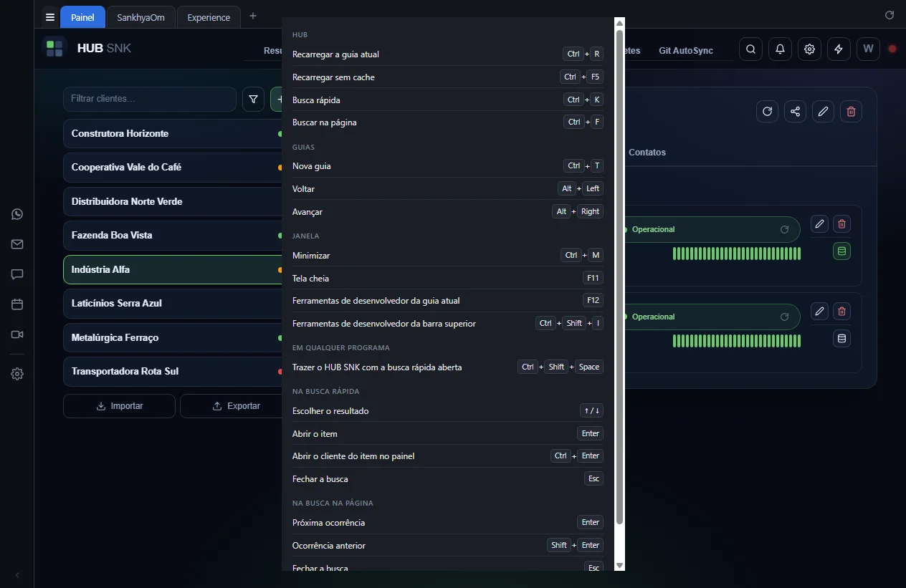Click the share icon in the client panel header
This screenshot has height=588, width=906.
(795, 111)
